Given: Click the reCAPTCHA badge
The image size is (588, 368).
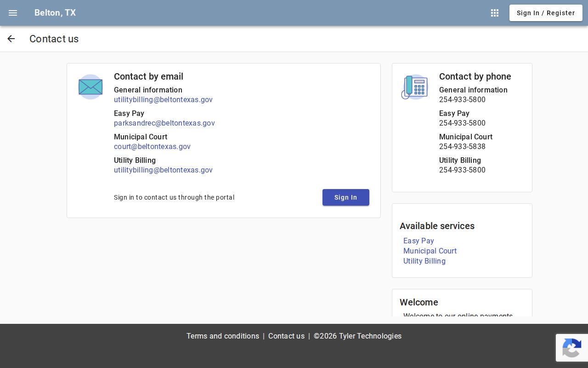Looking at the screenshot, I should tap(572, 348).
